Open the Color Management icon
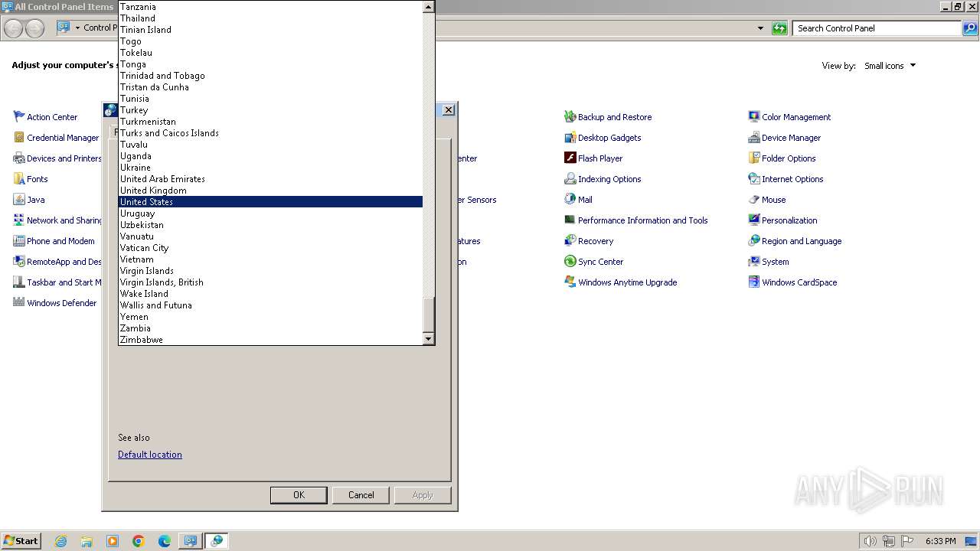Viewport: 980px width, 551px height. pos(754,117)
